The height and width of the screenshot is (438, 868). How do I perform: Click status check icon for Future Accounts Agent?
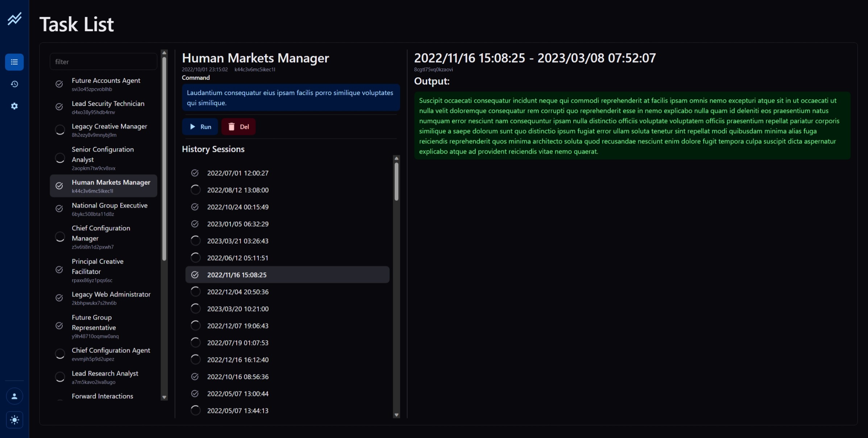pyautogui.click(x=59, y=84)
